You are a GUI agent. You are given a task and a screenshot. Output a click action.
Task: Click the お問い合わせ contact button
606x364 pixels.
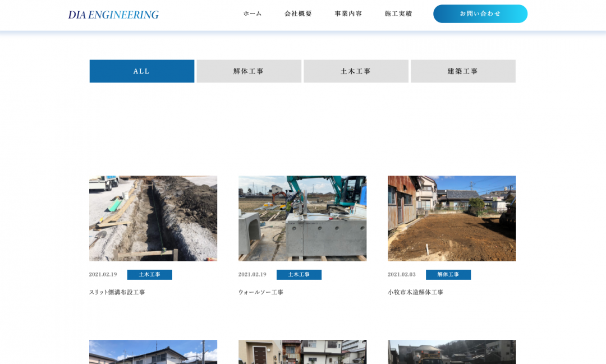[x=480, y=13]
